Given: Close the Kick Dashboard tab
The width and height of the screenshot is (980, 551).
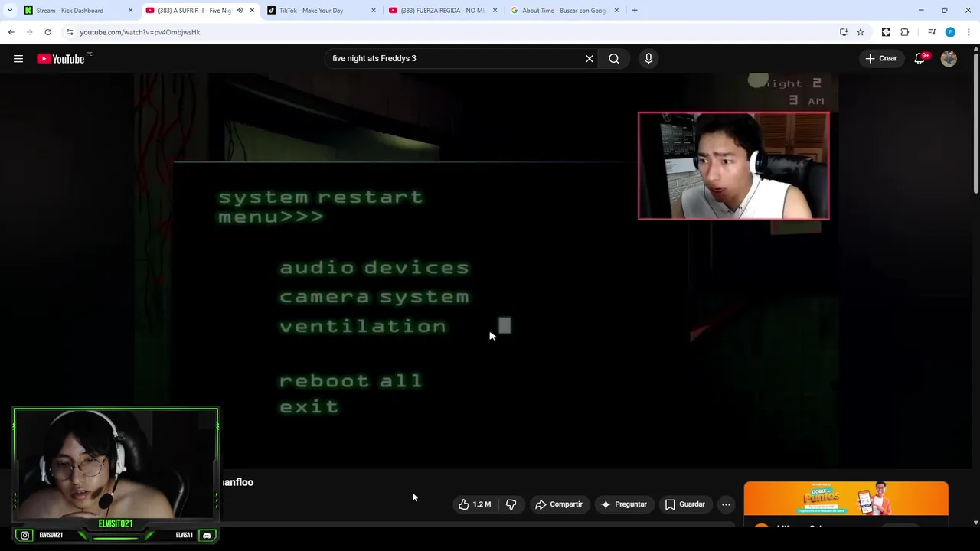Looking at the screenshot, I should point(130,11).
